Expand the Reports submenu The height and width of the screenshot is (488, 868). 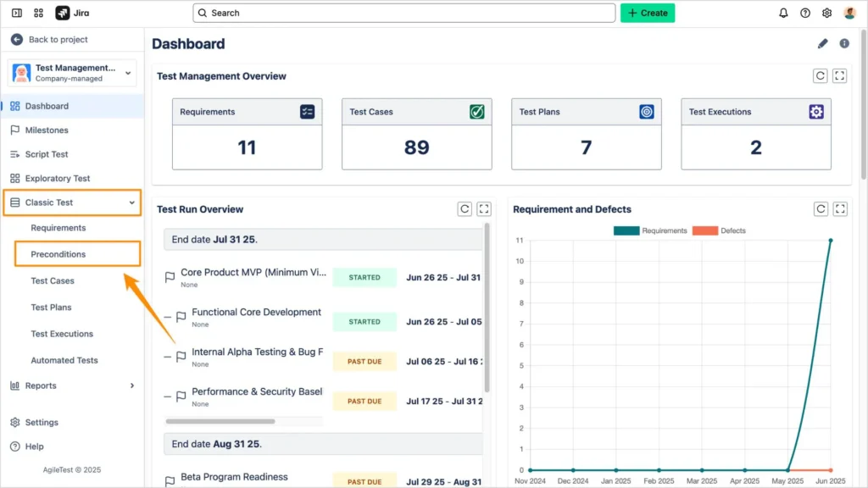[131, 385]
